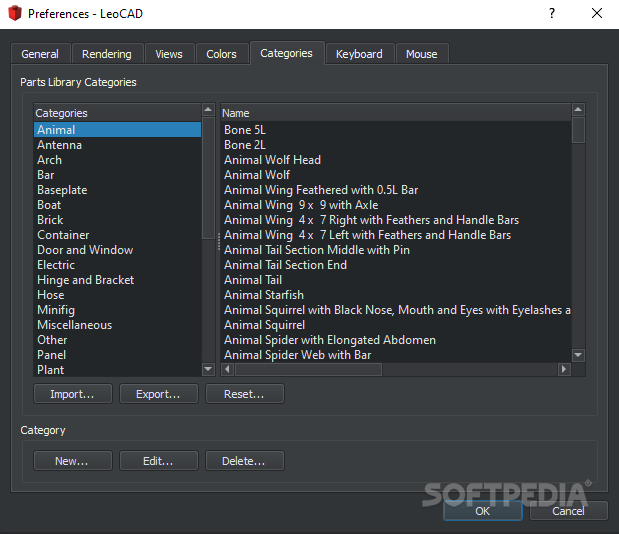619x534 pixels.
Task: Select Animal Wing 9 x 9 with Axle
Action: 396,205
